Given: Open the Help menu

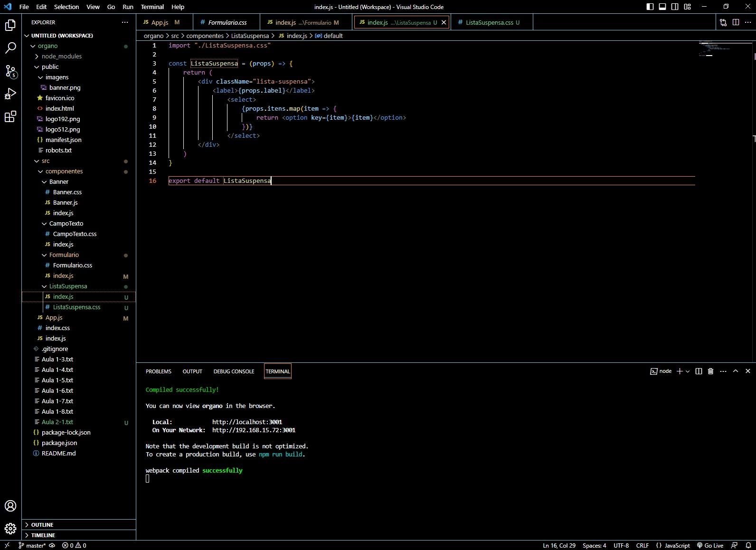Looking at the screenshot, I should click(x=178, y=7).
